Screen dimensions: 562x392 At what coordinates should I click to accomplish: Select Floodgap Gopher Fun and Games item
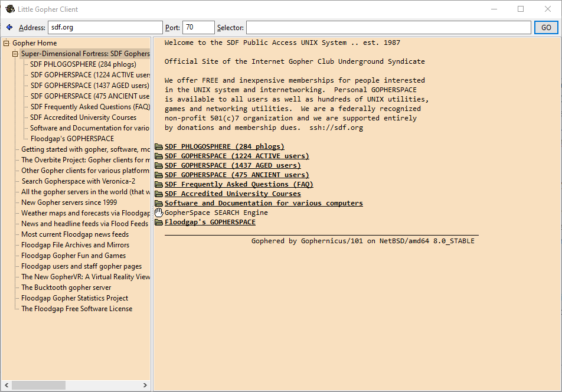tap(73, 256)
